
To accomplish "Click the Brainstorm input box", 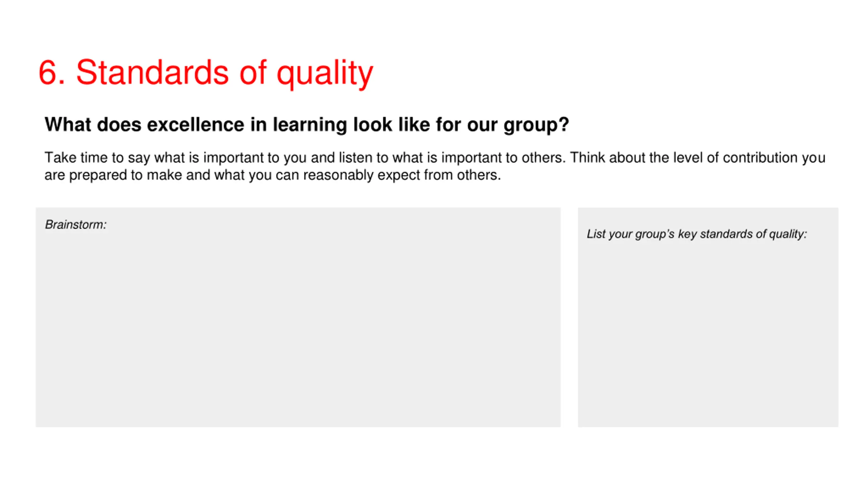I will pyautogui.click(x=298, y=325).
